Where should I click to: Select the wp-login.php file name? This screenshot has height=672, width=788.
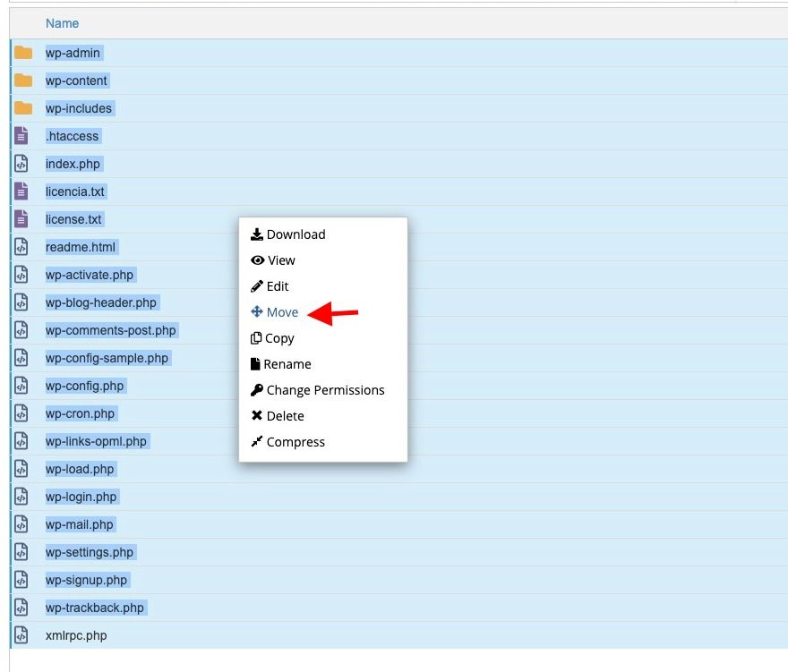coord(81,497)
